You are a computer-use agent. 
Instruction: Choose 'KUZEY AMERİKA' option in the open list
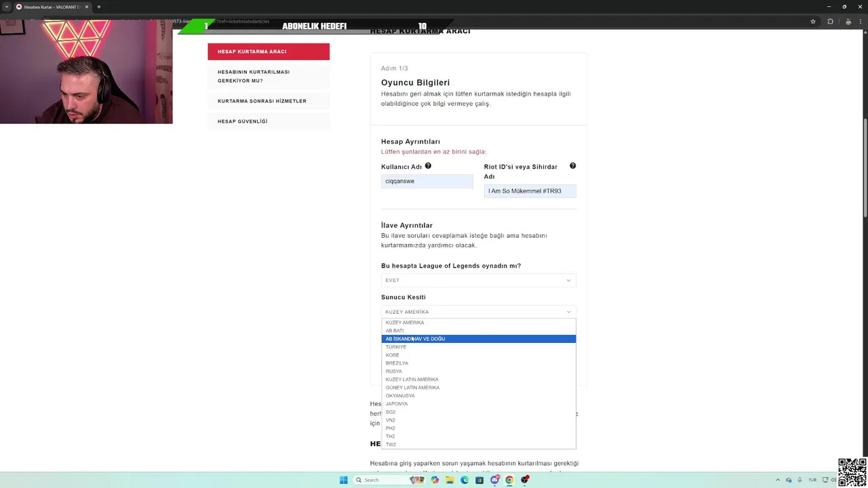point(478,323)
